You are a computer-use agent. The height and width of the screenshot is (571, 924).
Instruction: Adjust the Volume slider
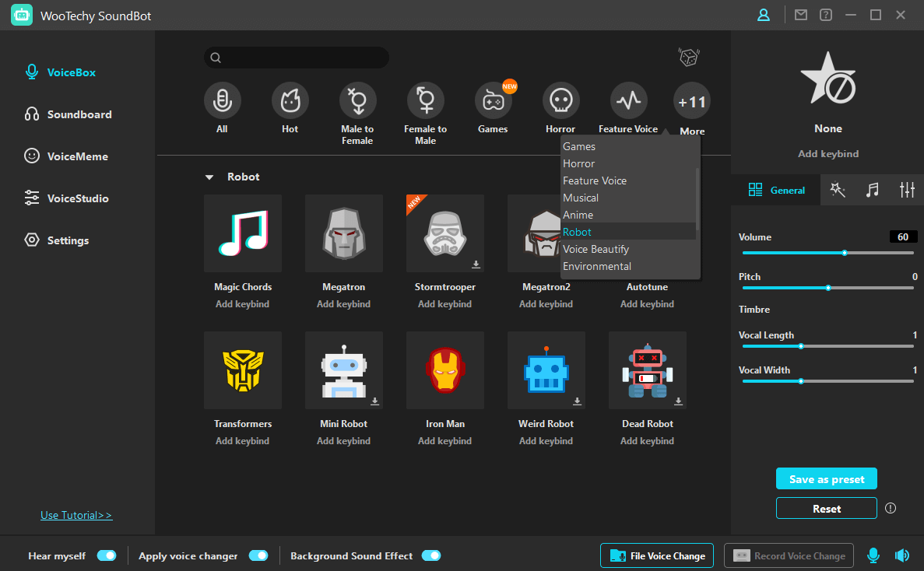pos(828,253)
